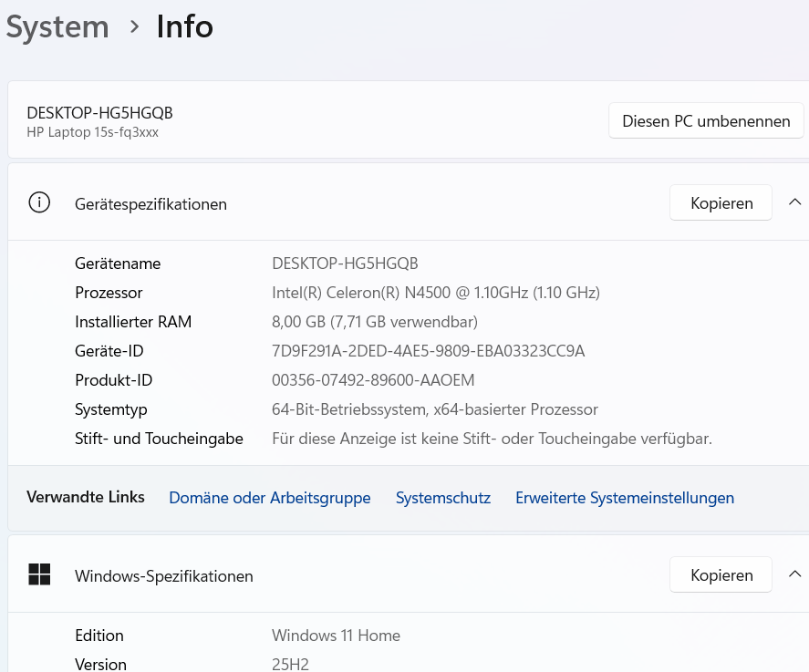Select the processor value Intel(R) Celeron(R) N4500

pyautogui.click(x=435, y=293)
